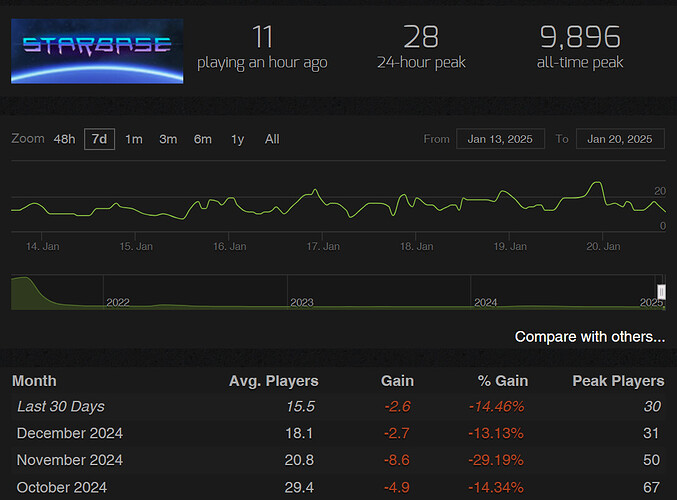Click the 9,896 all-time peak figure
Image resolution: width=677 pixels, height=500 pixels.
pos(580,37)
